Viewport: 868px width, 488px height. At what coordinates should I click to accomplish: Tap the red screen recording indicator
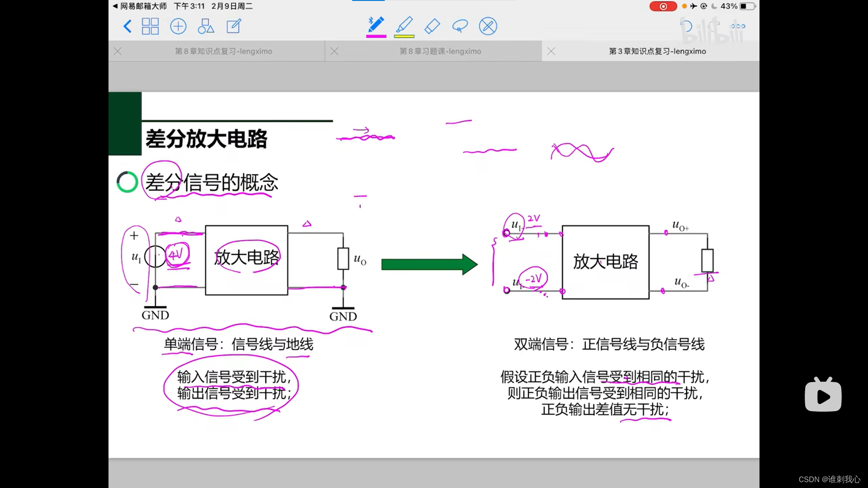pos(663,6)
